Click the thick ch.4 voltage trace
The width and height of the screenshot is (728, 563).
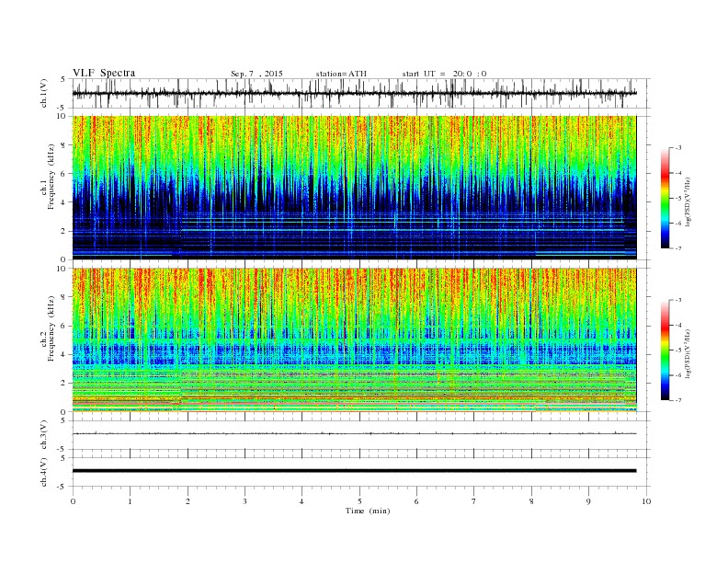(x=354, y=471)
